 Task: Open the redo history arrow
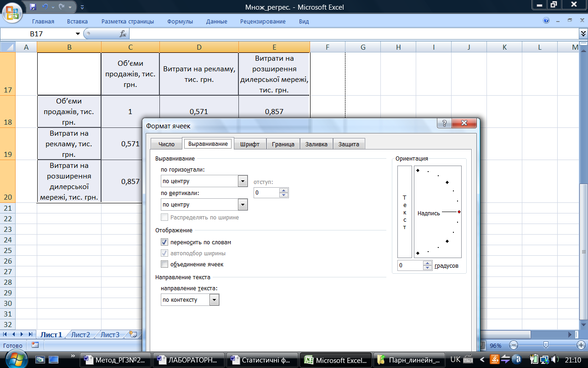tap(69, 7)
